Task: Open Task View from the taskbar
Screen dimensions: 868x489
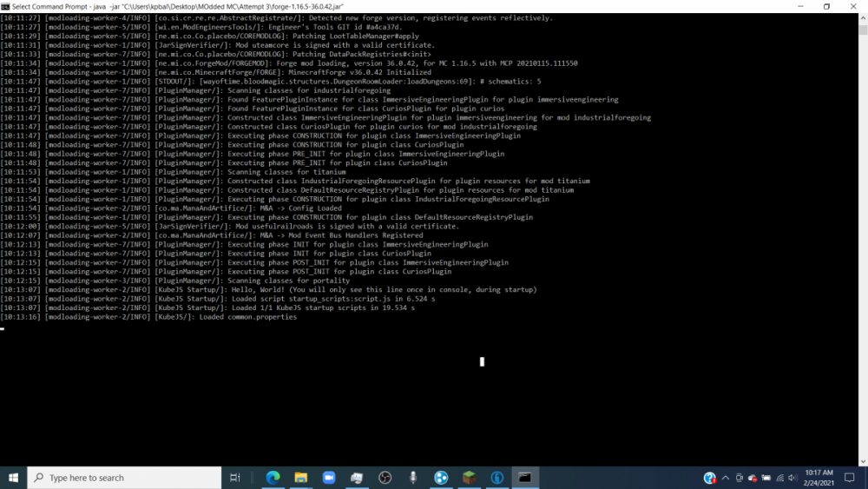Action: 234,478
